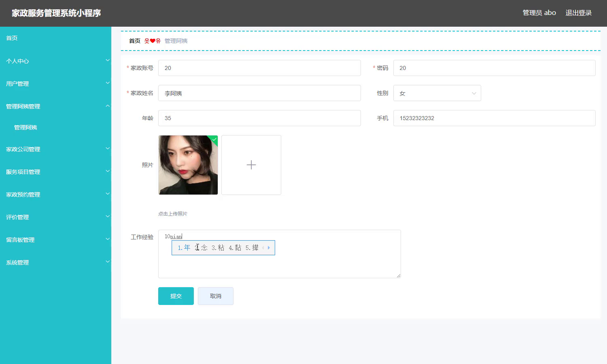Viewport: 607px width, 364px height.
Task: Click the 提交 submit button
Action: point(176,296)
